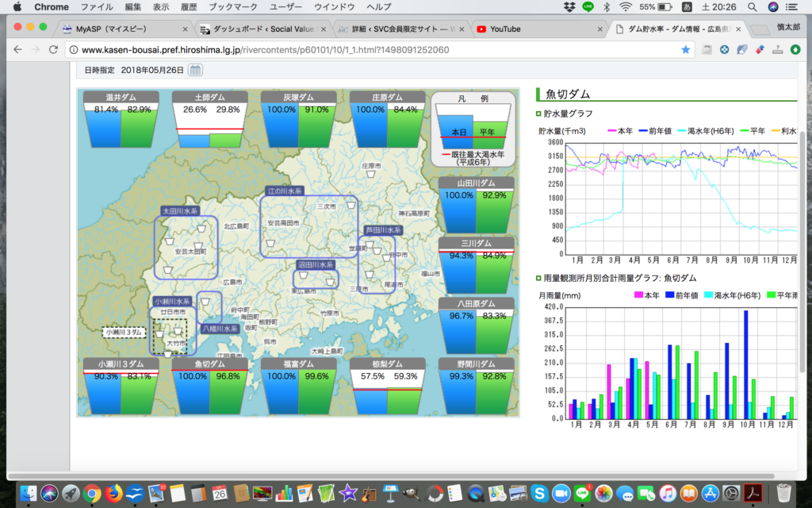Open the 履歴 menu

click(x=187, y=7)
